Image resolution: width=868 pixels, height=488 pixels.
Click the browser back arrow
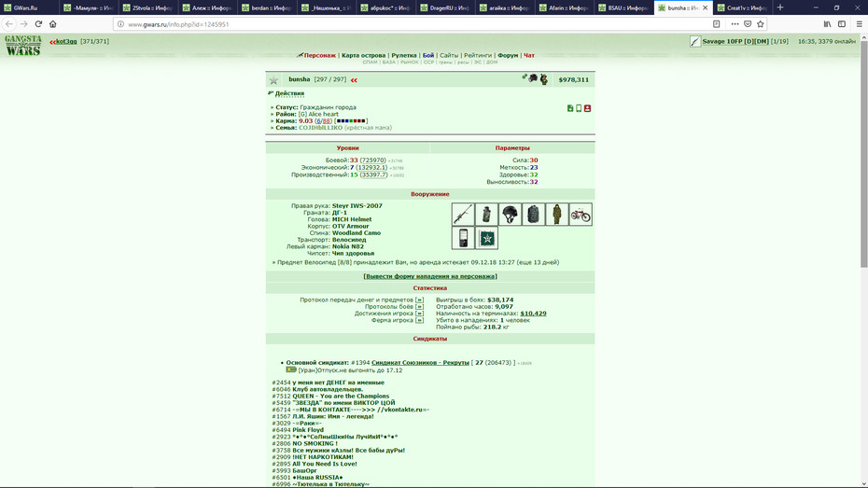point(8,23)
